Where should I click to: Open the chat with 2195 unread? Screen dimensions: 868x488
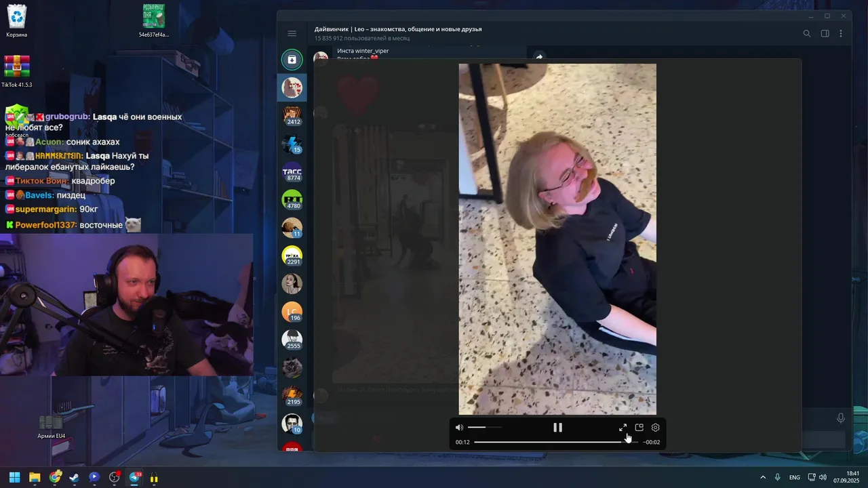click(x=292, y=396)
